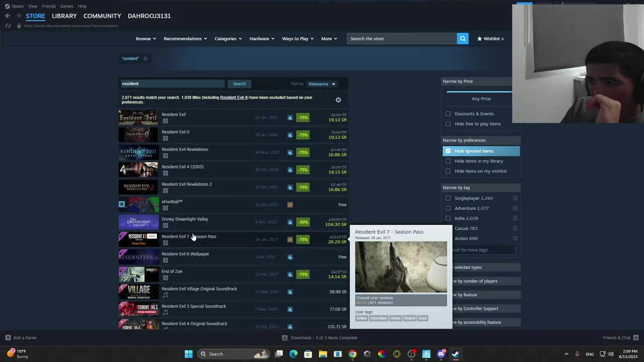Expand the Recommendations menu
The height and width of the screenshot is (362, 644).
tap(185, 39)
